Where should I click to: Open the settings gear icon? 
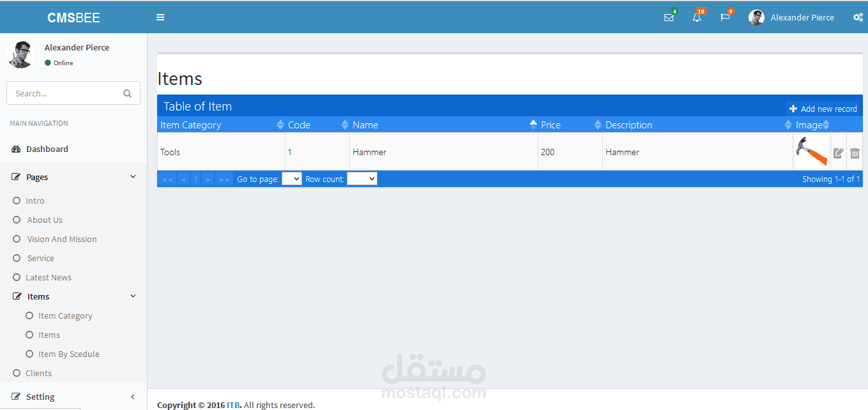click(858, 17)
